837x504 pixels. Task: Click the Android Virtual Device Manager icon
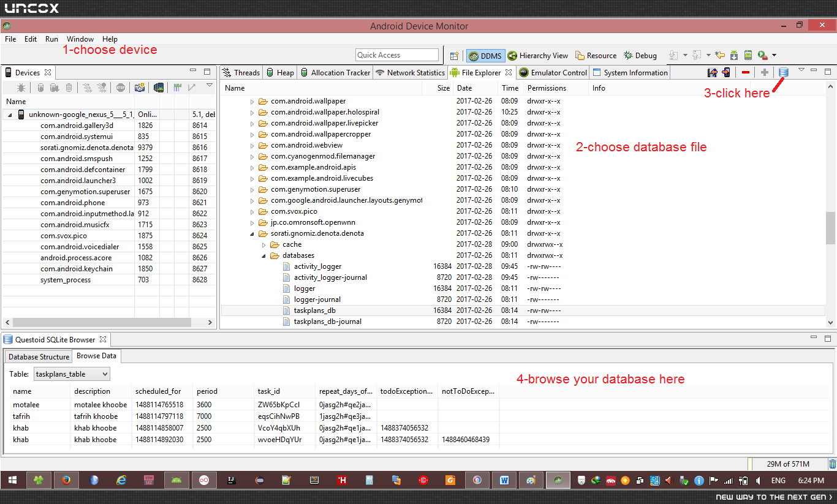(748, 55)
